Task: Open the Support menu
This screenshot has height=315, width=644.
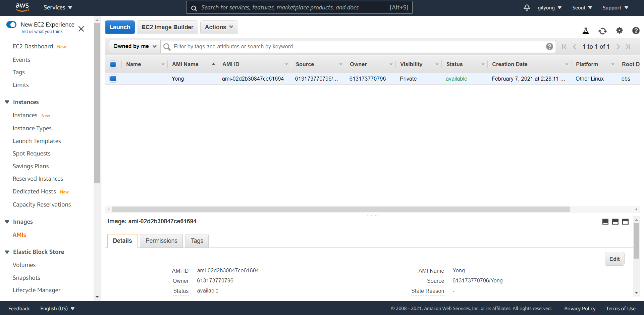Action: (x=615, y=8)
